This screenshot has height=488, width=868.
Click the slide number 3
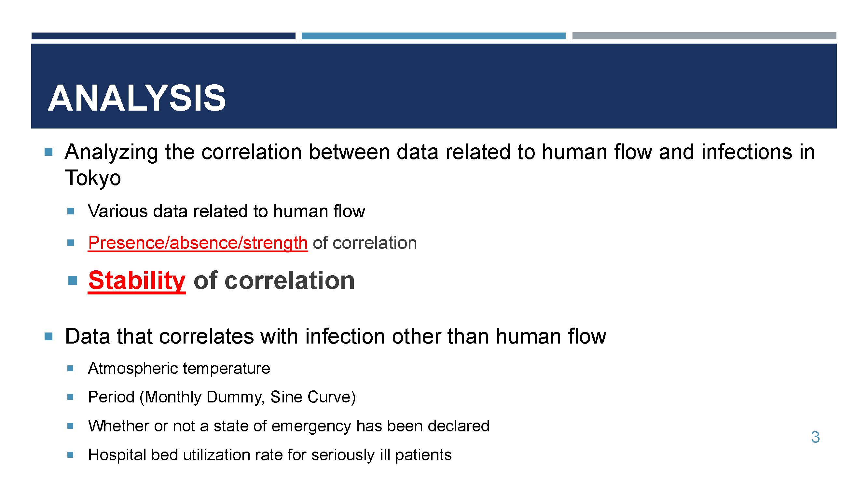point(815,437)
